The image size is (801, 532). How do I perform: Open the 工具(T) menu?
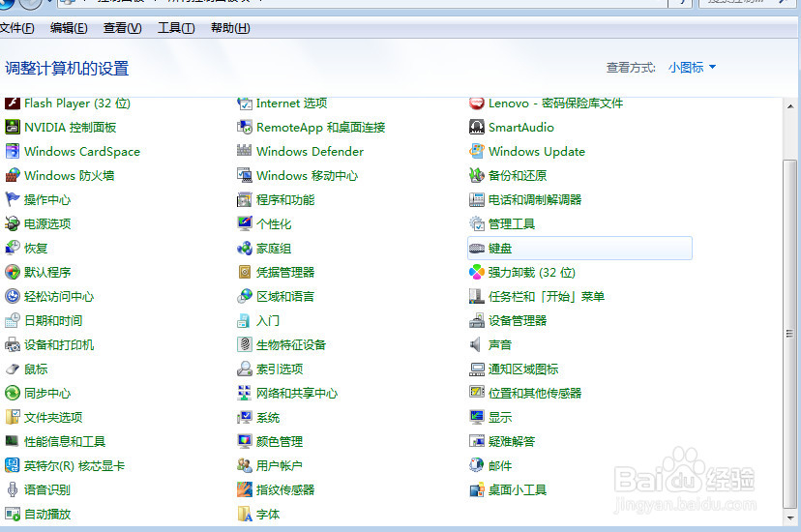pyautogui.click(x=176, y=28)
